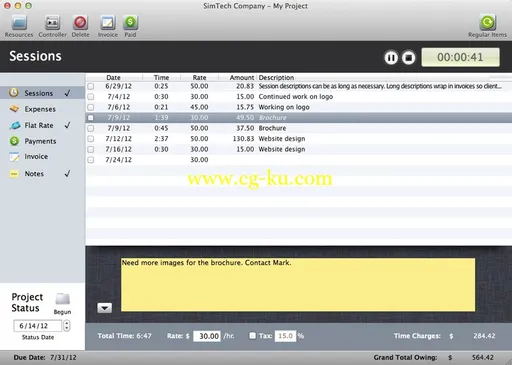Viewport: 512px width, 365px height.
Task: Switch to the Sessions sidebar section
Action: [38, 93]
